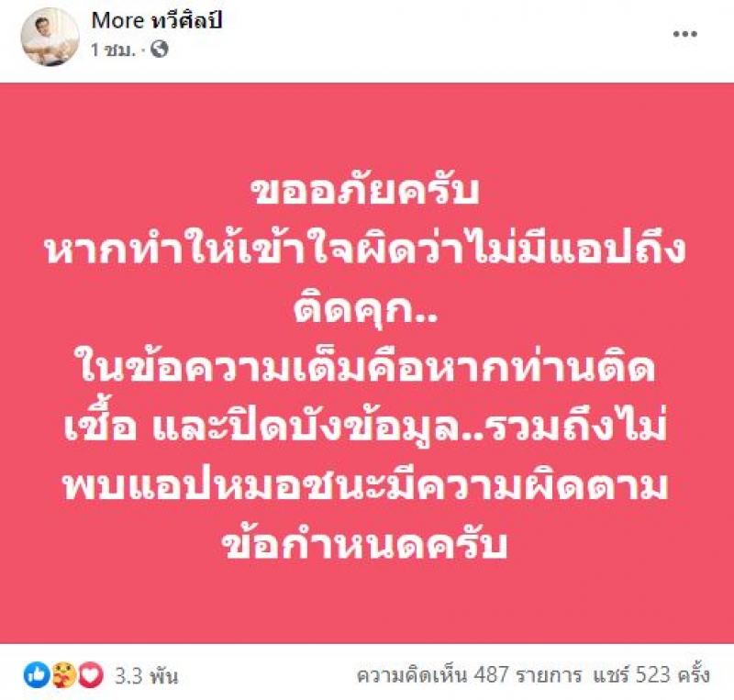The height and width of the screenshot is (700, 734).
Task: Click the 1 ชม. post timestamp
Action: point(113,50)
